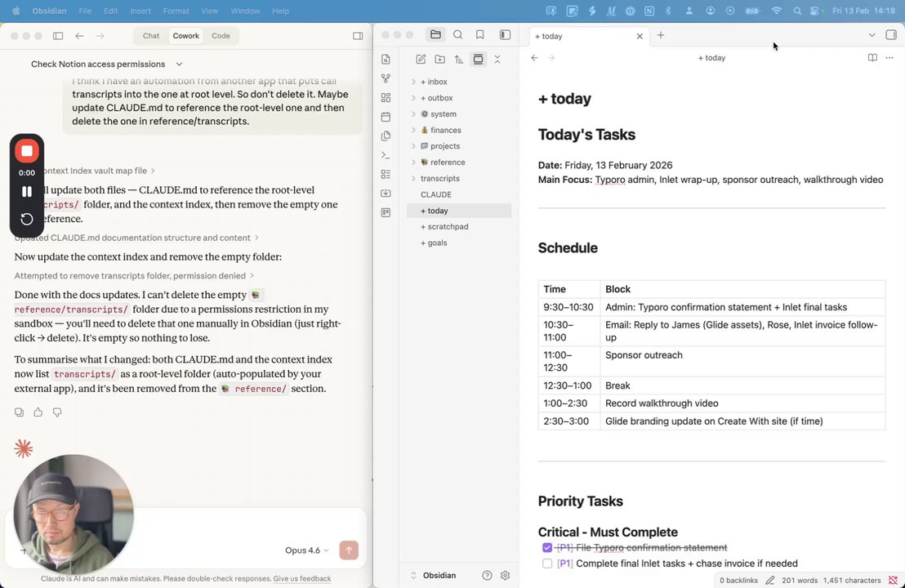The image size is (905, 588).
Task: Open Insert menu in menu bar
Action: click(140, 11)
